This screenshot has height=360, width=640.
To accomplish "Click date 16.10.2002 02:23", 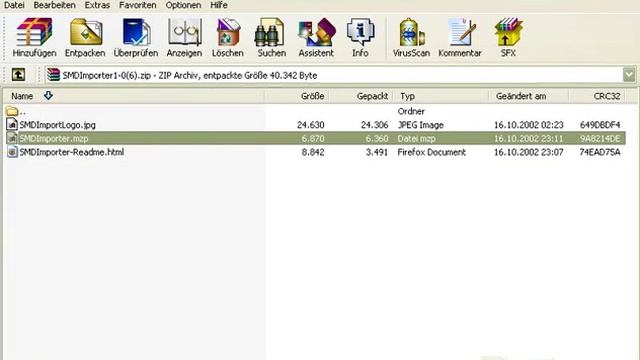I will pyautogui.click(x=529, y=125).
